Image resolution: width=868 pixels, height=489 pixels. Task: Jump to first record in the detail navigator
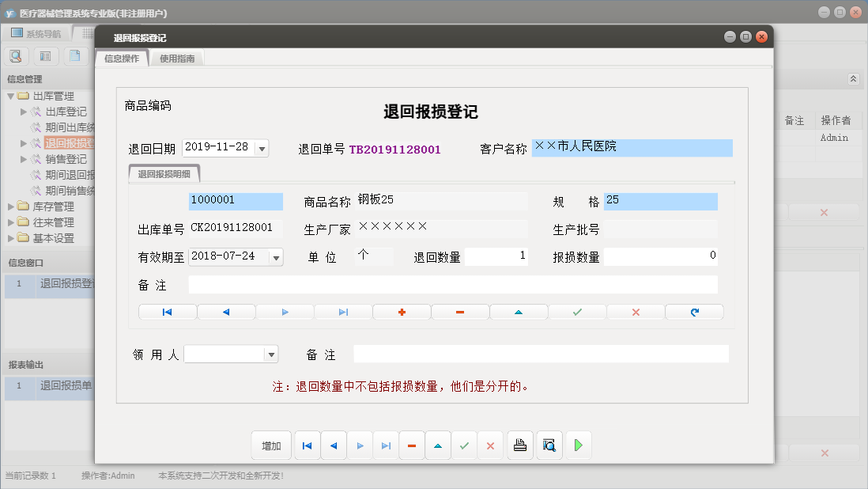(167, 313)
